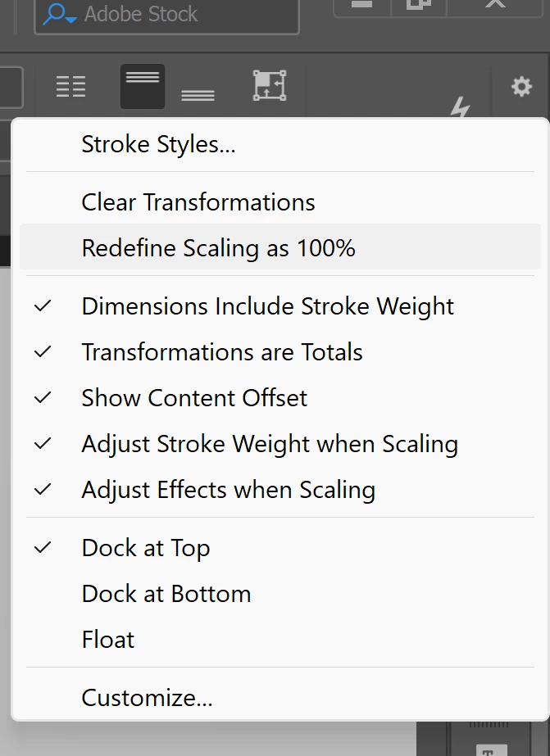This screenshot has height=756, width=550.
Task: Open the Customize menu entry
Action: pyautogui.click(x=147, y=698)
